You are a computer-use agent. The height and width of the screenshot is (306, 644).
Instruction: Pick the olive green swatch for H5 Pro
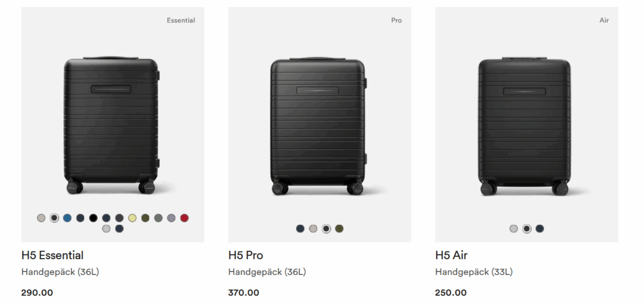(x=339, y=228)
